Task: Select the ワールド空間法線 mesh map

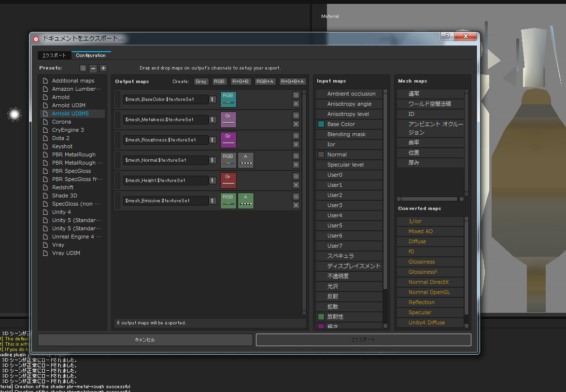Action: pos(430,104)
